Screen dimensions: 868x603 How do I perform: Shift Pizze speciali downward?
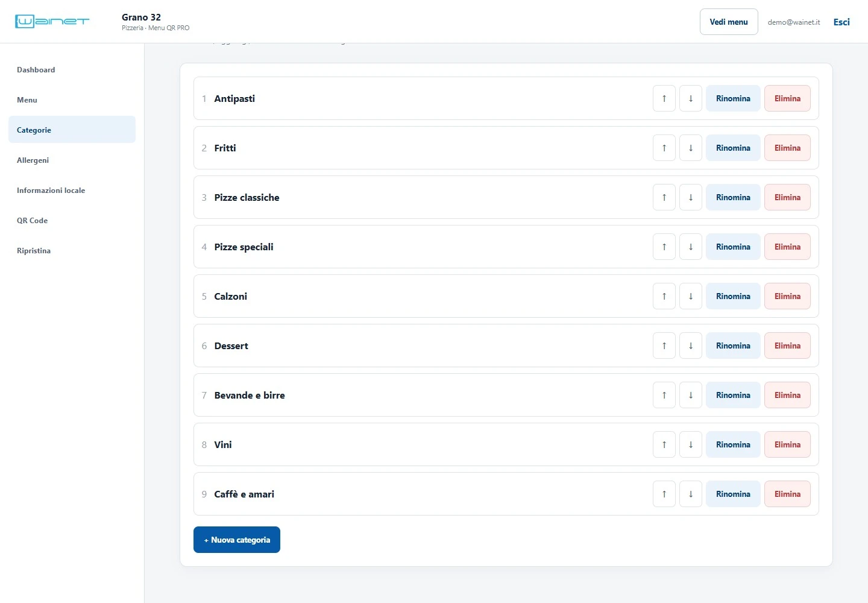point(691,247)
